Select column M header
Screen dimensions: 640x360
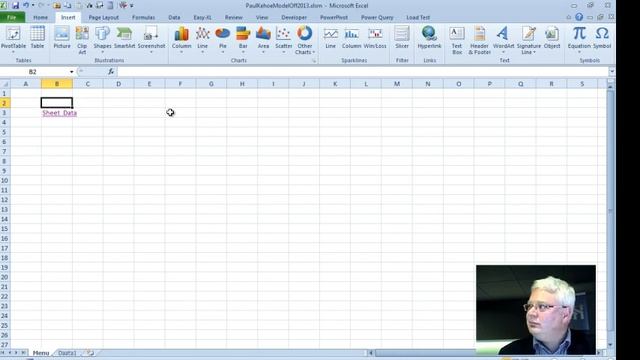point(397,84)
